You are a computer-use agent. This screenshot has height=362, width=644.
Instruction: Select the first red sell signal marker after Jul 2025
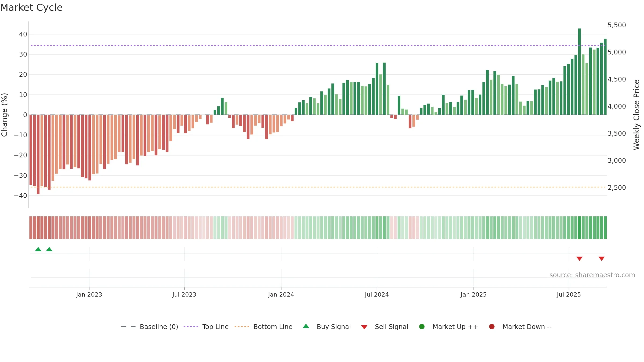pyautogui.click(x=579, y=258)
